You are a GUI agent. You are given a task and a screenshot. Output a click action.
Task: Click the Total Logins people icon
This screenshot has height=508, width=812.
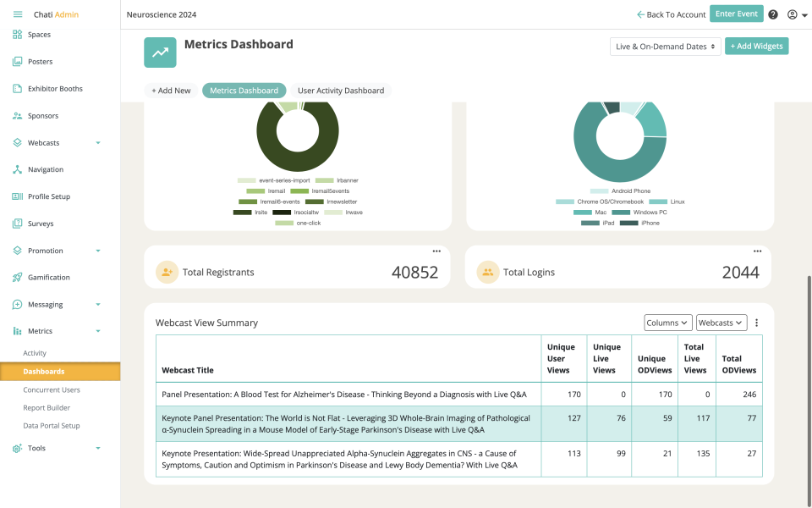tap(488, 272)
